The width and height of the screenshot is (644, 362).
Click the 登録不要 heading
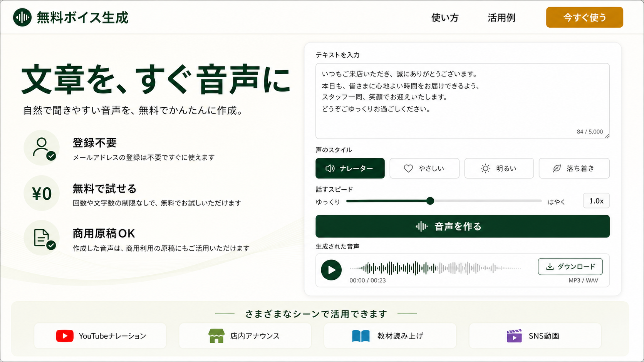pos(95,143)
